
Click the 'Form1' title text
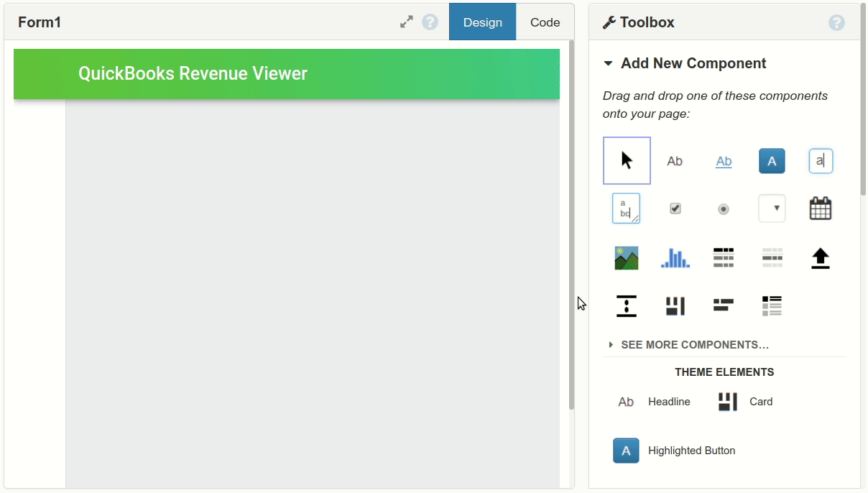click(40, 22)
